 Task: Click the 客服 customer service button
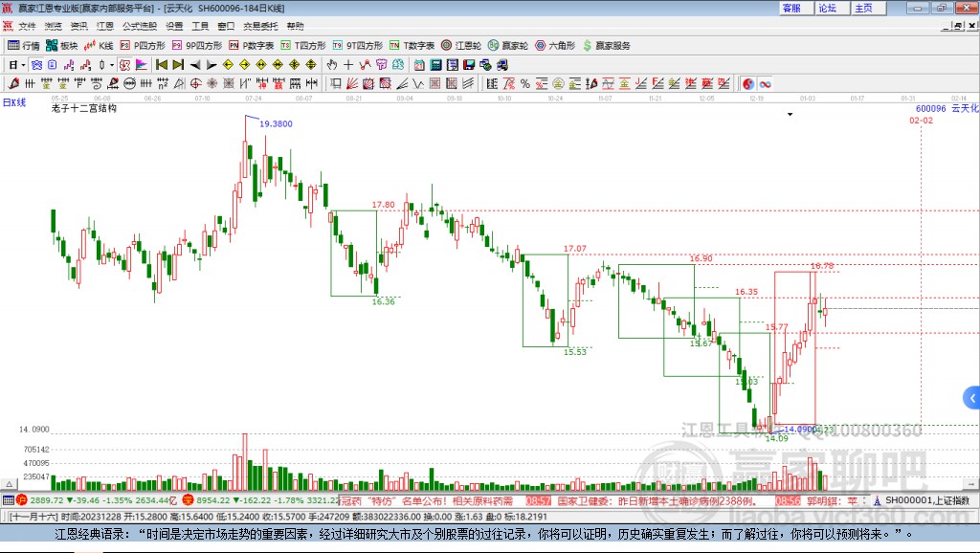point(794,8)
